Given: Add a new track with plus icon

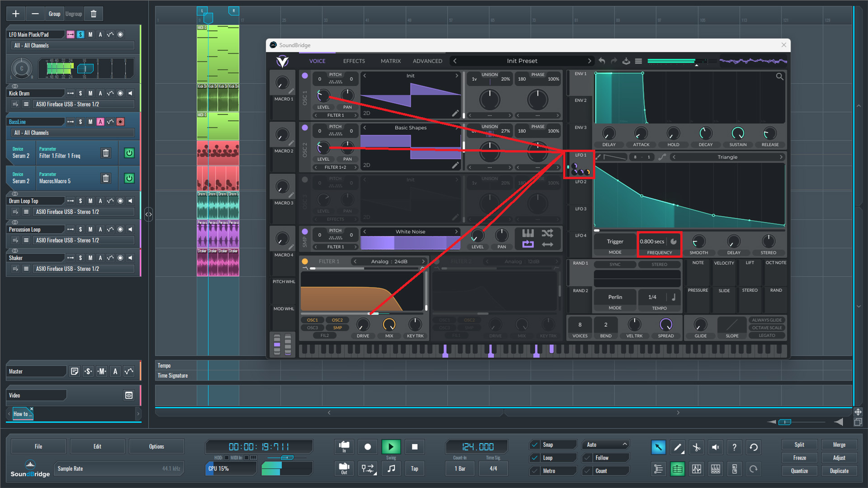Looking at the screenshot, I should click(16, 14).
